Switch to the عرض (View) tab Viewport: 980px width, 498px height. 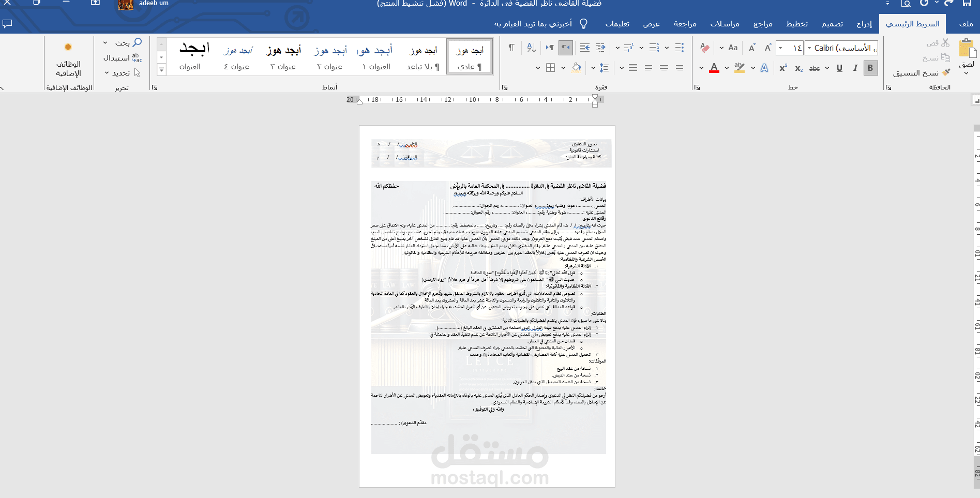click(x=651, y=24)
